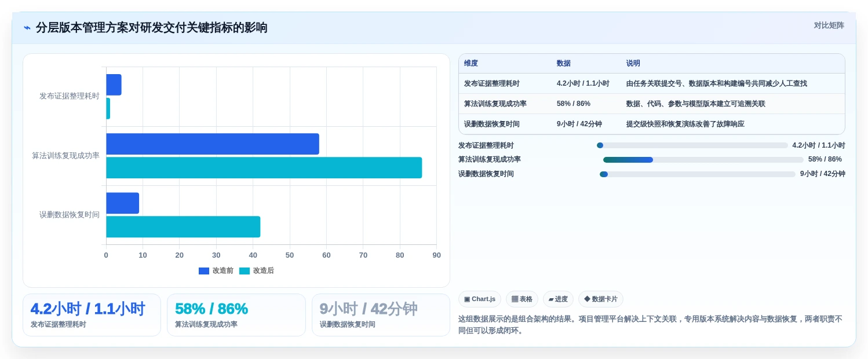
Task: Click the 说明 table column header
Action: [633, 64]
